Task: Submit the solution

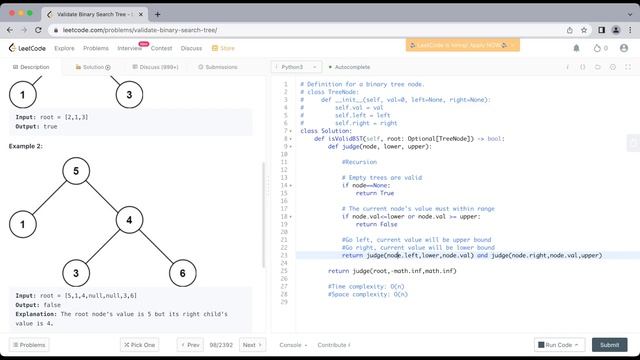Action: (x=610, y=345)
